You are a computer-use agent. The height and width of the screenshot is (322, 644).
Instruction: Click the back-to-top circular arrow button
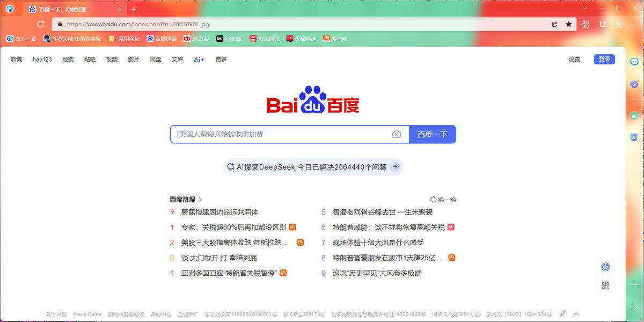click(605, 266)
